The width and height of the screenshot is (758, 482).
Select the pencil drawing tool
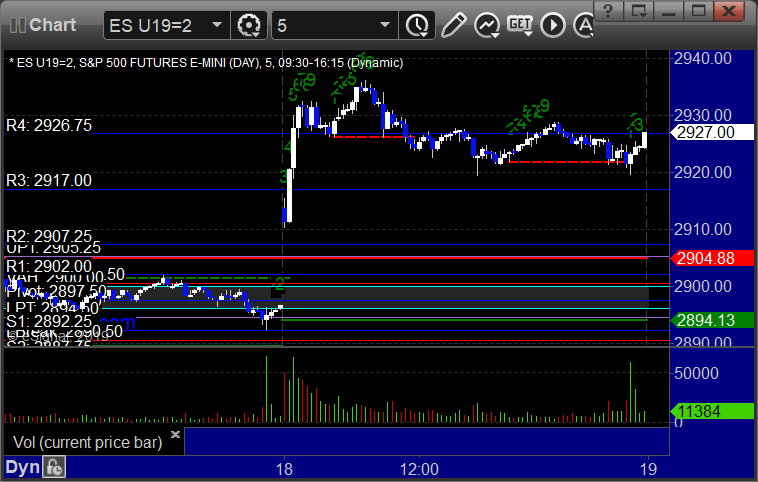tap(453, 25)
